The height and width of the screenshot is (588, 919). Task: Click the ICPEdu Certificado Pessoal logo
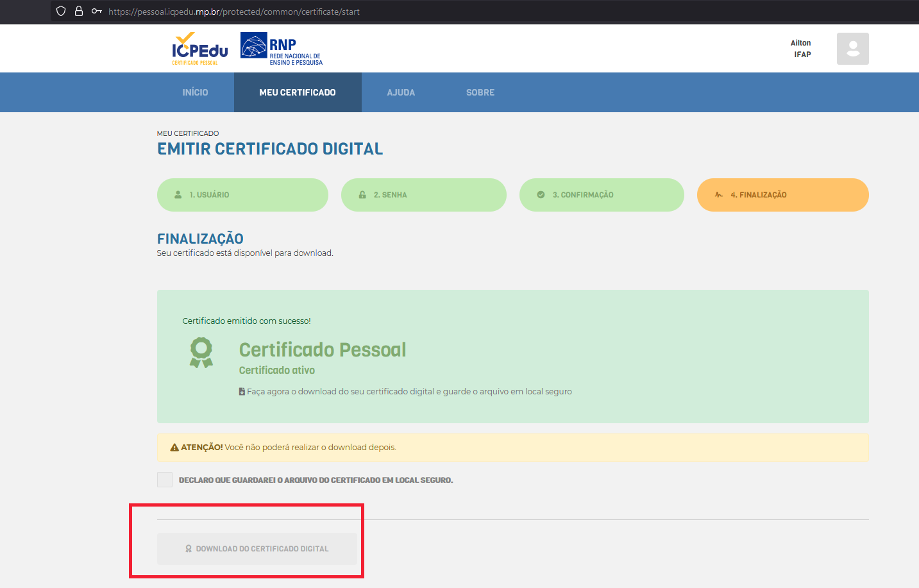pyautogui.click(x=200, y=49)
